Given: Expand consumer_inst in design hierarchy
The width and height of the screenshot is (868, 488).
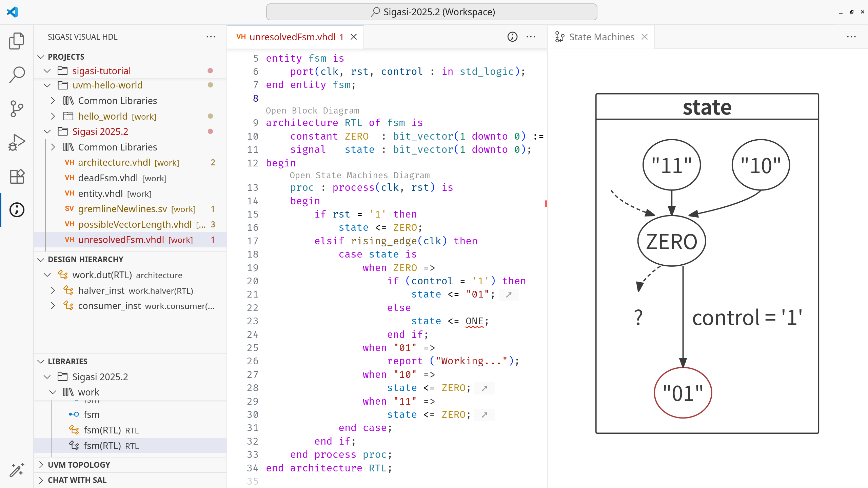Looking at the screenshot, I should [x=53, y=306].
